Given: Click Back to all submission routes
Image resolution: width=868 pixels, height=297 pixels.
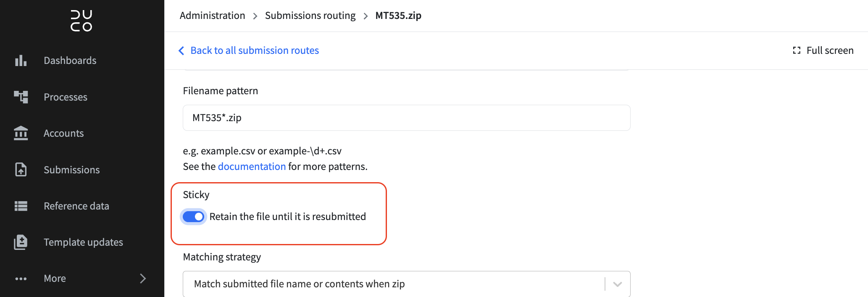Looking at the screenshot, I should click(255, 50).
